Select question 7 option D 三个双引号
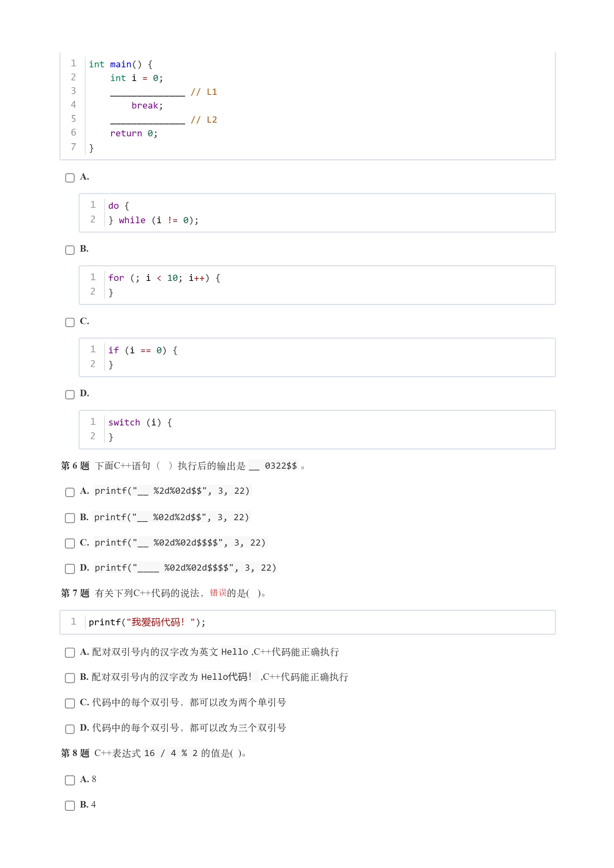The height and width of the screenshot is (868, 614). coord(70,729)
